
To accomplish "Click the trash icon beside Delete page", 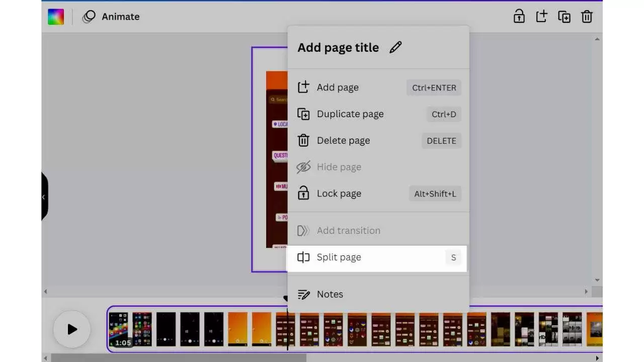I will point(303,140).
